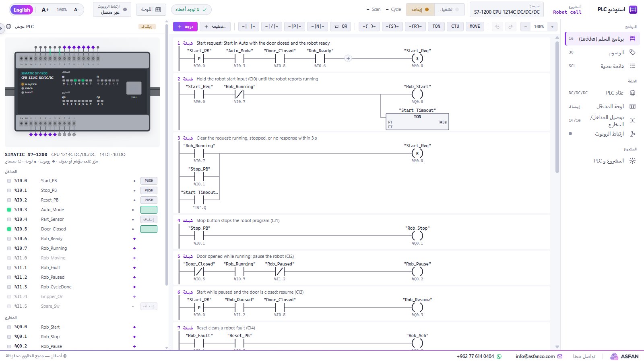
Task: Toggle the Auto_Mode input switch
Action: (x=149, y=210)
